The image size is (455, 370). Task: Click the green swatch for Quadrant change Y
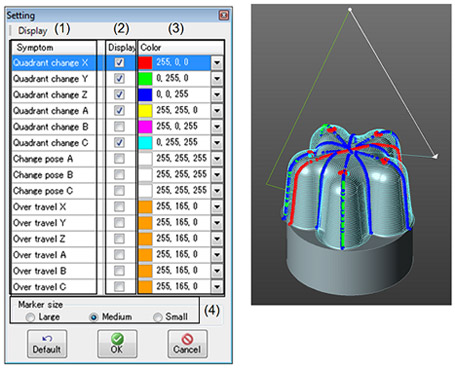tap(145, 78)
